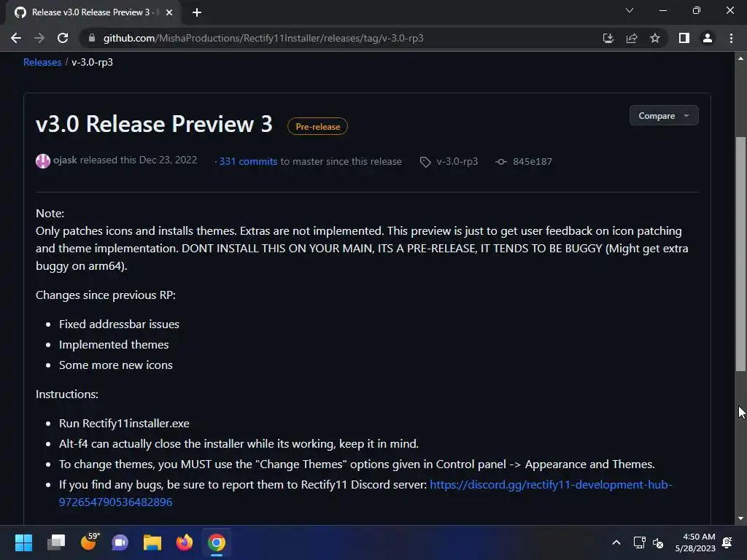Click the scrollbar down arrow
Screen dimensions: 747x560
(740, 518)
